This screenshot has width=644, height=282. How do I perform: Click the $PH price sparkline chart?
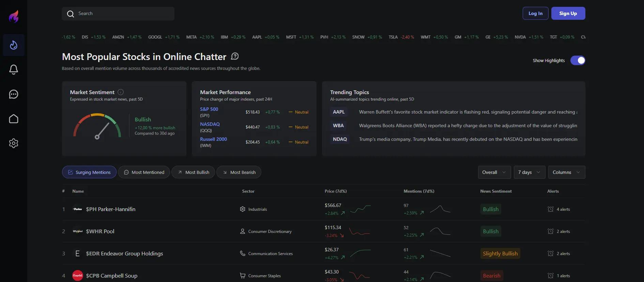pos(360,209)
